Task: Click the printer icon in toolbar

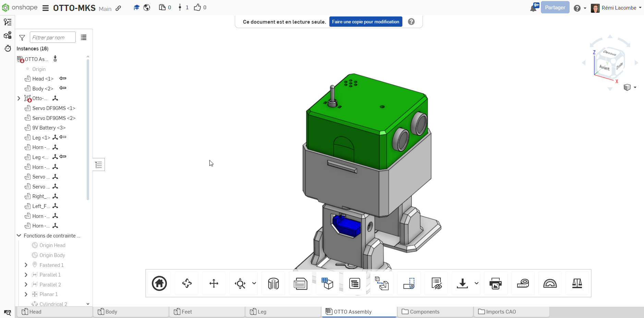Action: [495, 283]
